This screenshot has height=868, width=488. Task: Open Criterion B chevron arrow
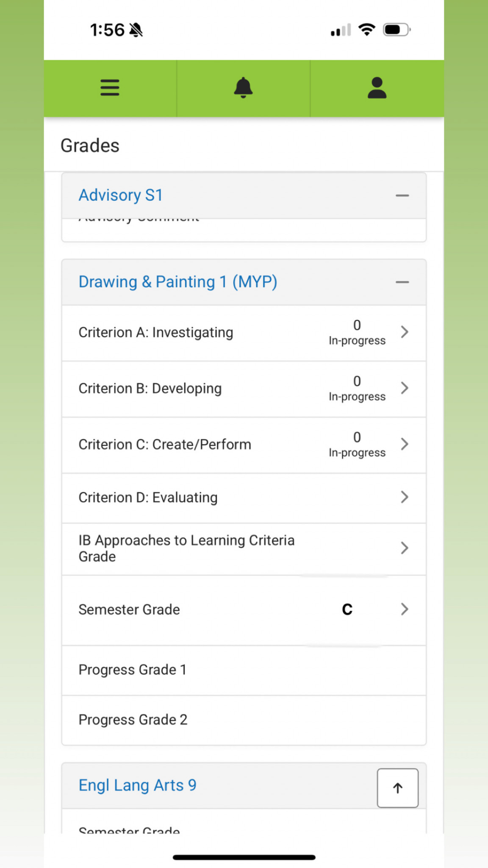pyautogui.click(x=405, y=388)
